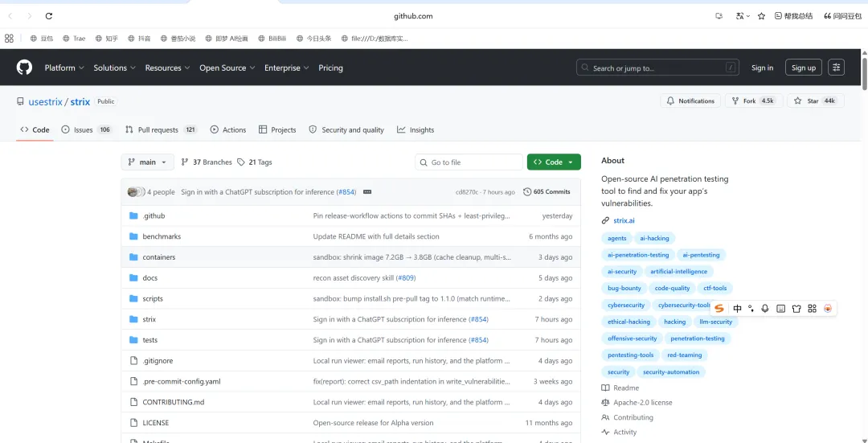Click the Sign up button
868x443 pixels.
803,68
